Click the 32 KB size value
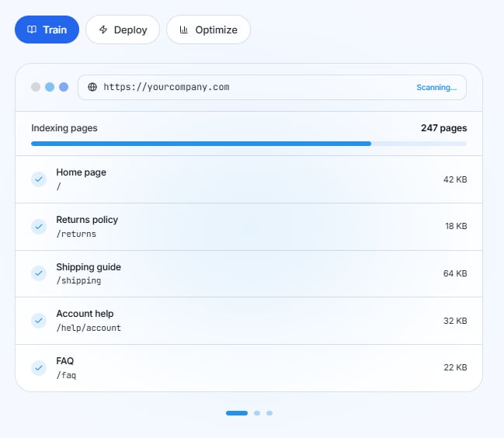This screenshot has width=504, height=438. point(455,321)
